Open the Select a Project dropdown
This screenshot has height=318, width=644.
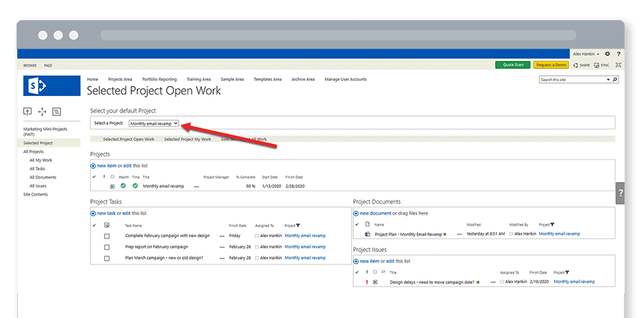point(154,123)
